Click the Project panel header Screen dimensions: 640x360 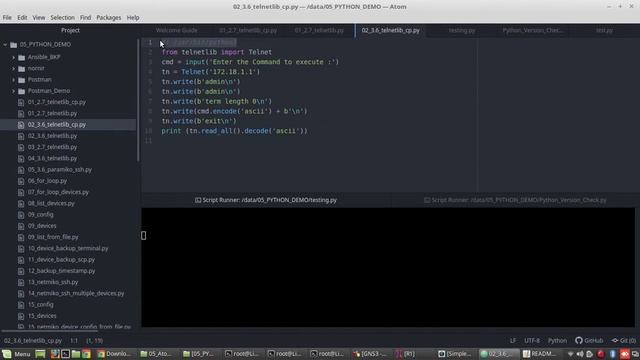(70, 30)
